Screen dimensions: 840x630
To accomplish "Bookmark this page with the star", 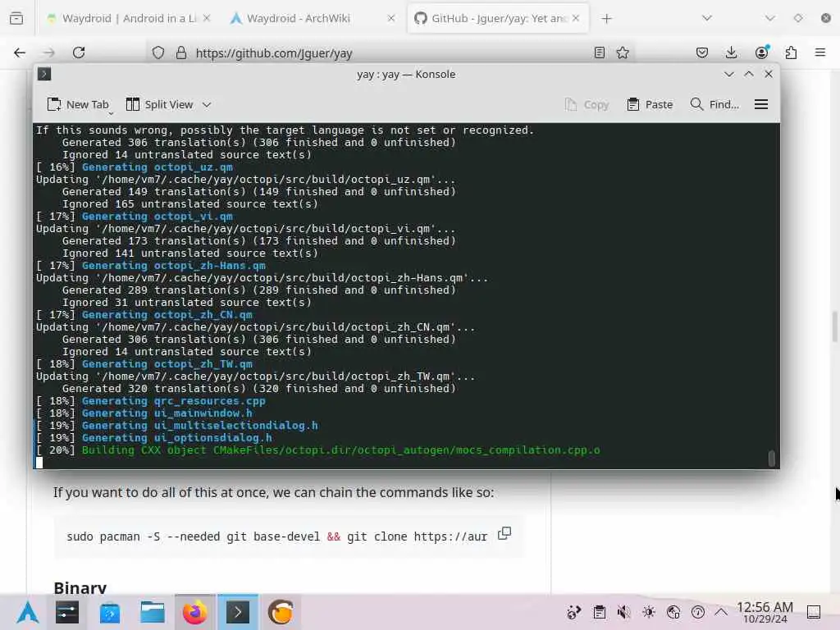I will pos(623,52).
